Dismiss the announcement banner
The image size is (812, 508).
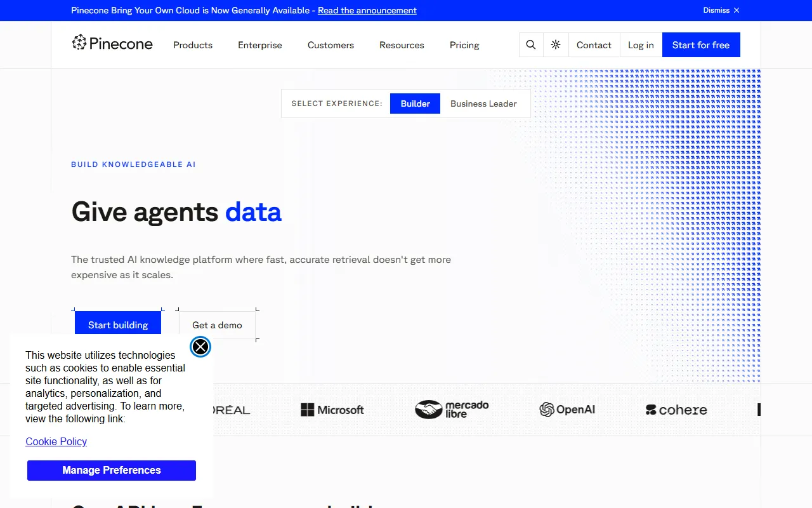[721, 10]
